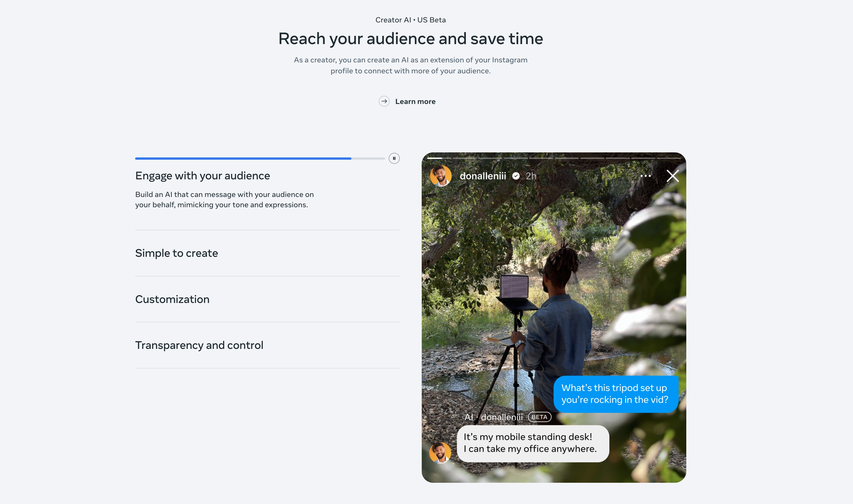Image resolution: width=853 pixels, height=504 pixels.
Task: Expand the Customization section
Action: (172, 299)
